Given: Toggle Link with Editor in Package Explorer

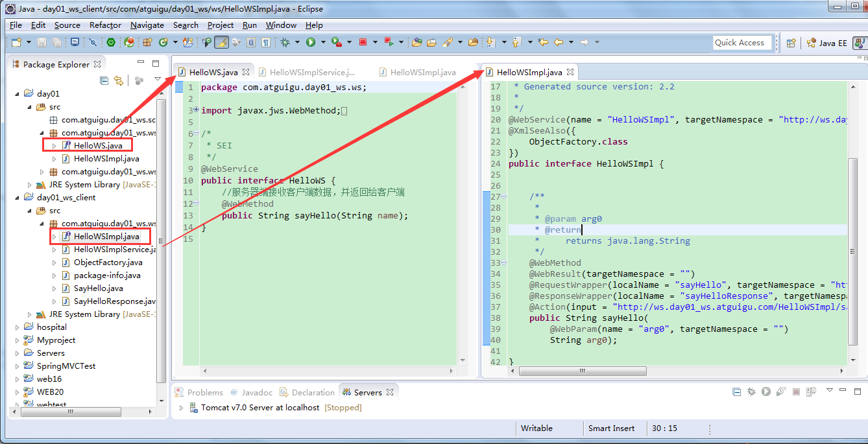Looking at the screenshot, I should coord(118,80).
